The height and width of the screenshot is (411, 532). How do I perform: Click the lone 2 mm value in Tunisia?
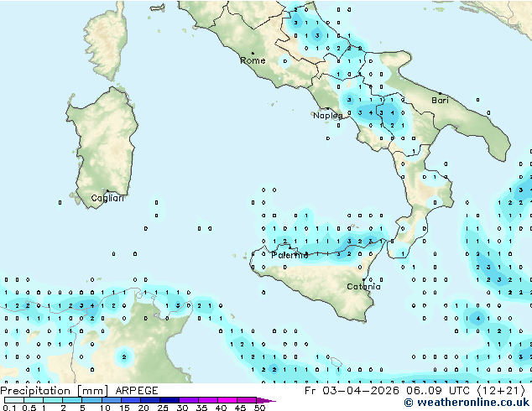[x=124, y=357]
